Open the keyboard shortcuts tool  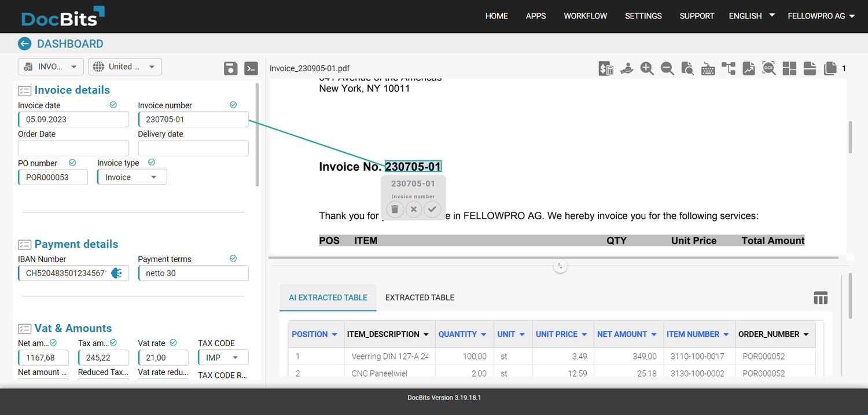pos(708,68)
